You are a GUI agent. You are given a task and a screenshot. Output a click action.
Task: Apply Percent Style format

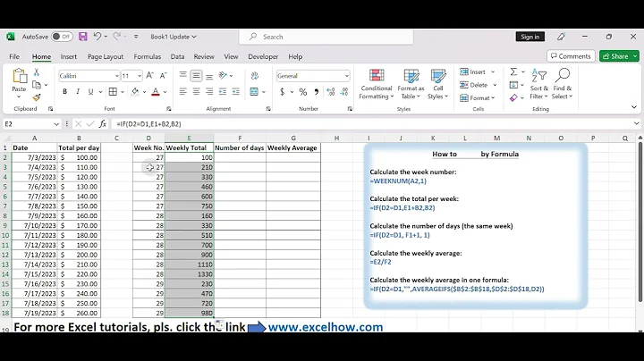303,92
